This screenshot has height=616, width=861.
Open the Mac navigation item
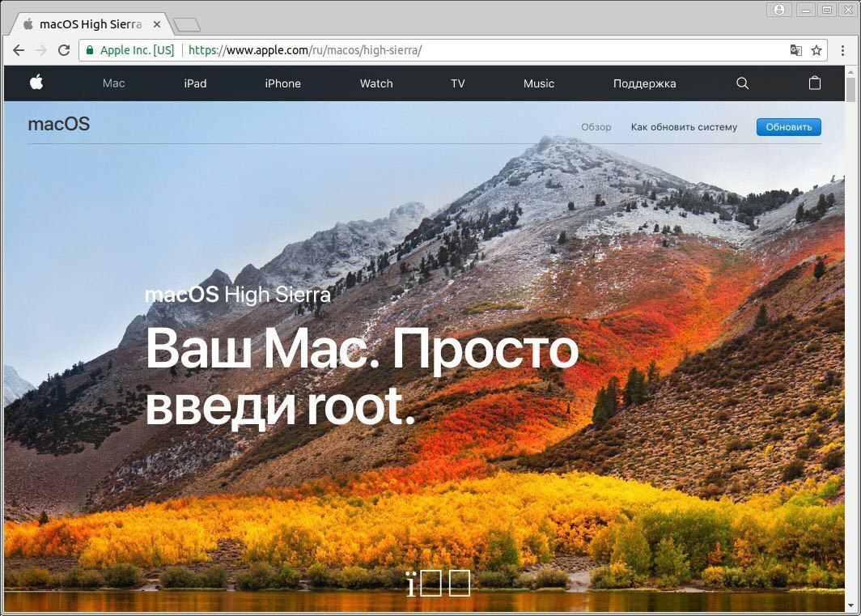tap(113, 83)
